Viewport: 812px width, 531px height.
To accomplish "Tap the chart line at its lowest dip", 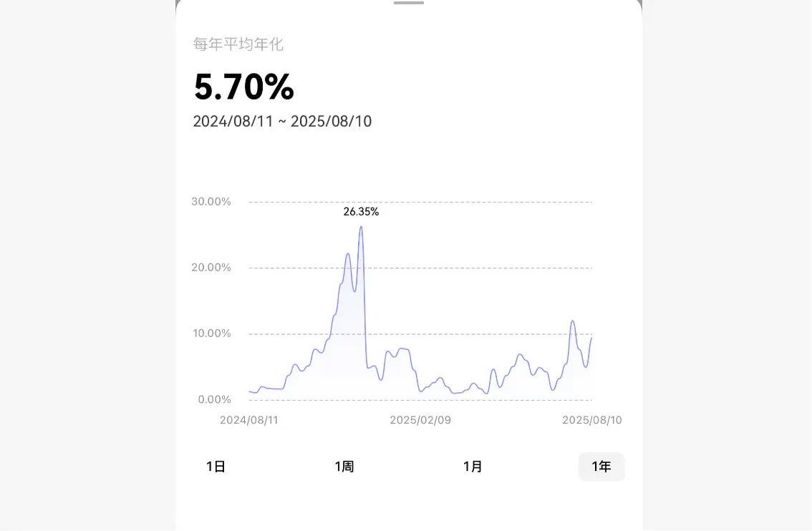I will point(488,393).
